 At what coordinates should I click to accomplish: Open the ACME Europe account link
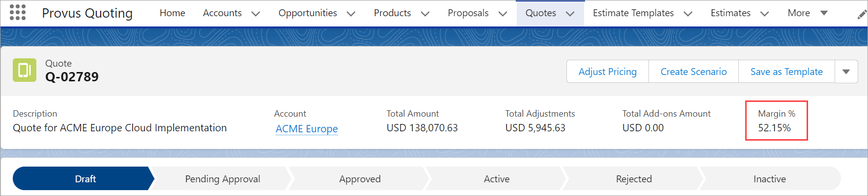[x=307, y=129]
